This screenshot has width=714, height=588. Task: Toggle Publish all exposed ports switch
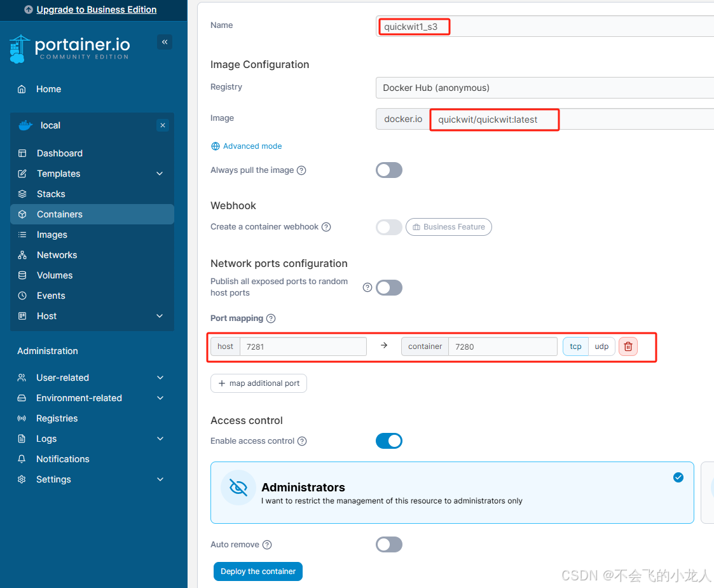(389, 287)
